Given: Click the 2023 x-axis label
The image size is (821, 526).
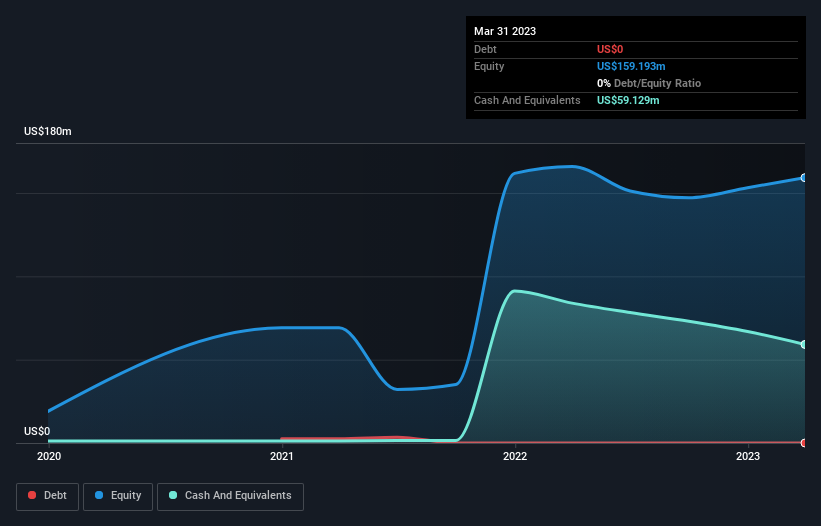Looking at the screenshot, I should [748, 456].
